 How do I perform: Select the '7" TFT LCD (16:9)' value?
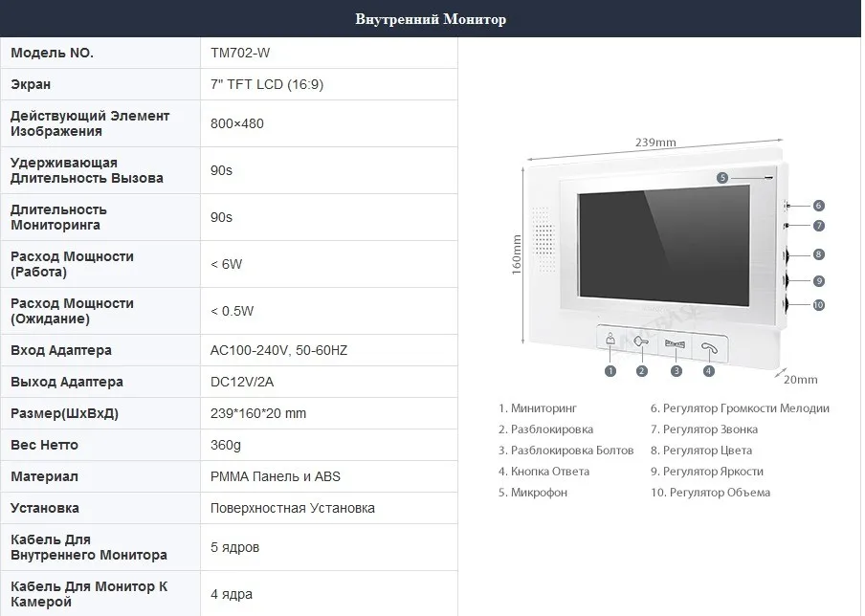(267, 84)
